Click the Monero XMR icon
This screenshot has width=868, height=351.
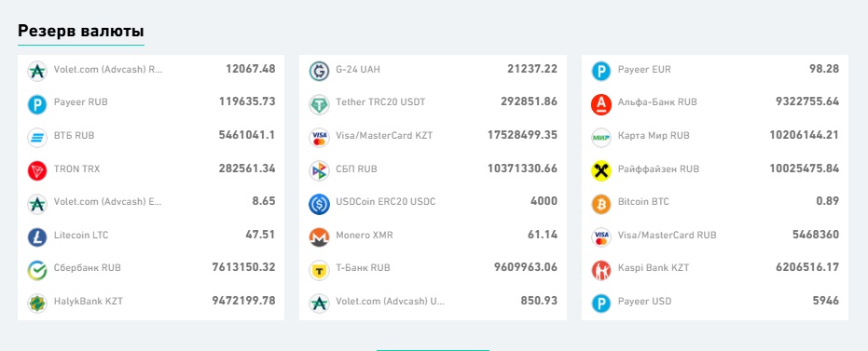point(319,237)
